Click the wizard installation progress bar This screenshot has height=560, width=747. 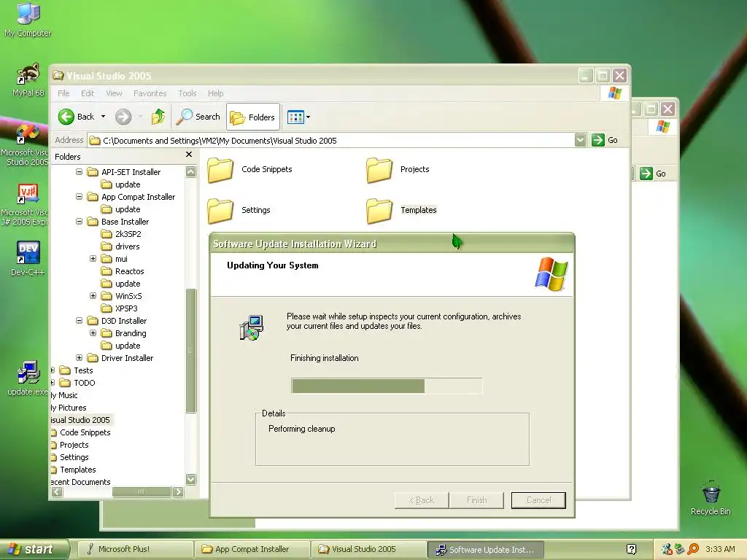coord(387,386)
